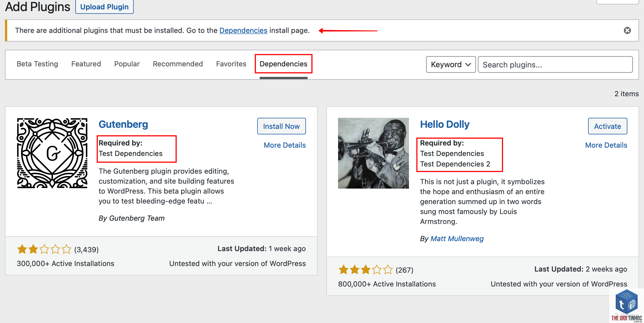Open the Hello Dolly plugin title link
Viewport: 644px width, 323px height.
click(445, 124)
